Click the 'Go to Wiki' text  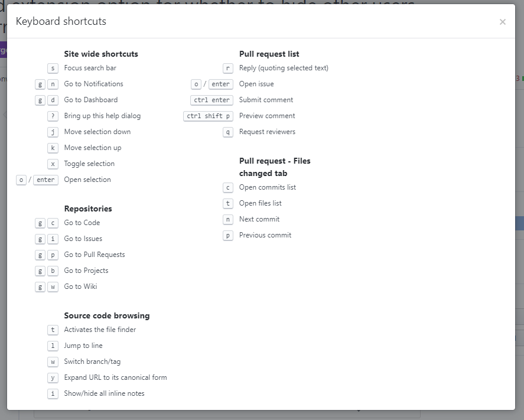(x=80, y=286)
